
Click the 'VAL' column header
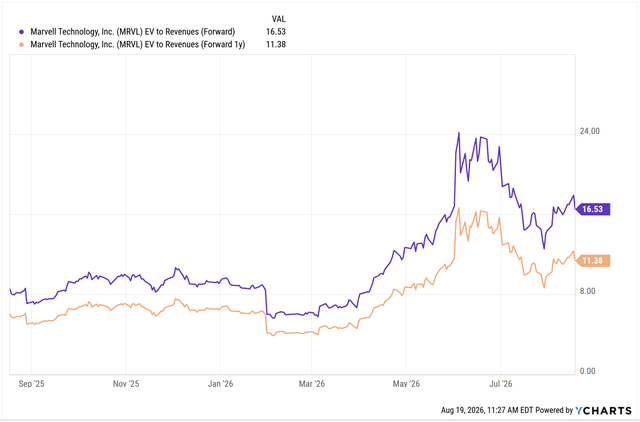click(279, 19)
